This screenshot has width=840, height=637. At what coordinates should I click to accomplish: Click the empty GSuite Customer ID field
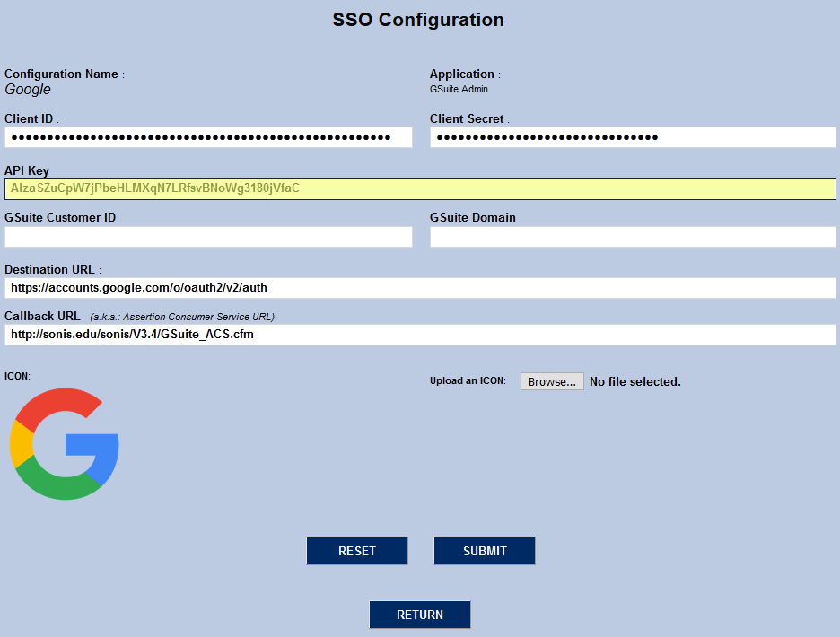206,236
